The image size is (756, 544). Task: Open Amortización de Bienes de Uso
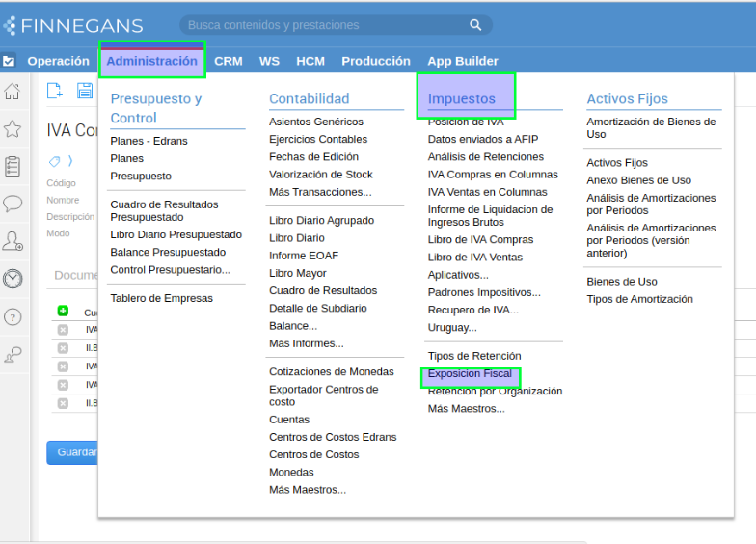pos(651,127)
